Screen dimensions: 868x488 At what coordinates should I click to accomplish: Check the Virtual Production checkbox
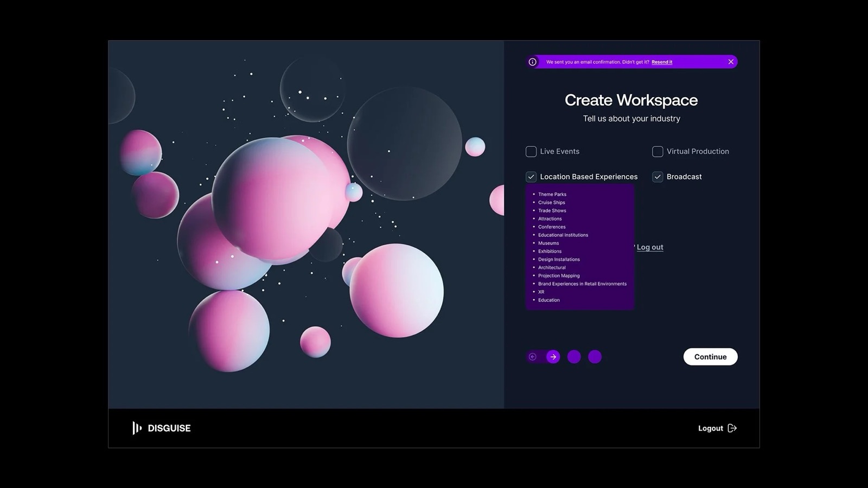click(x=658, y=151)
